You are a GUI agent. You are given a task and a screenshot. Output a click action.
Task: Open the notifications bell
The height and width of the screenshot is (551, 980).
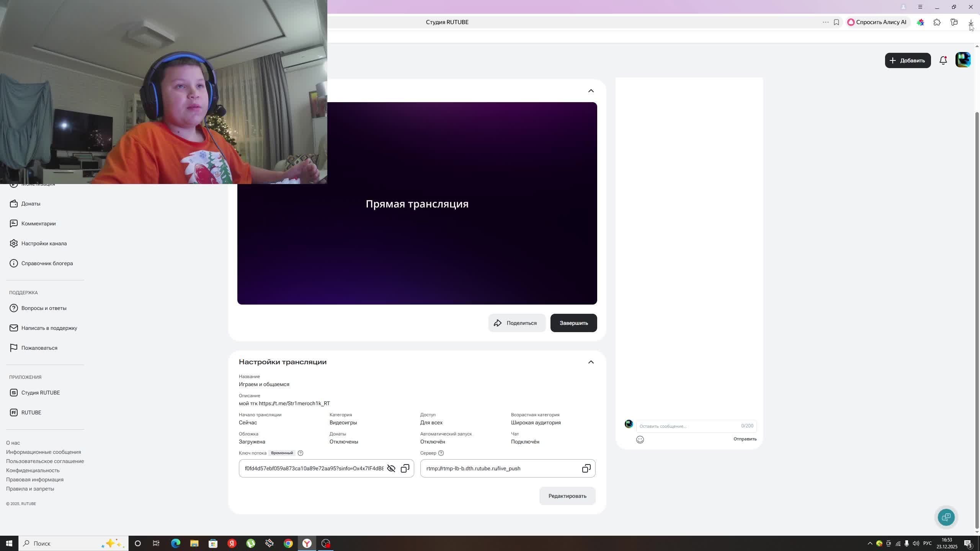[x=943, y=60]
